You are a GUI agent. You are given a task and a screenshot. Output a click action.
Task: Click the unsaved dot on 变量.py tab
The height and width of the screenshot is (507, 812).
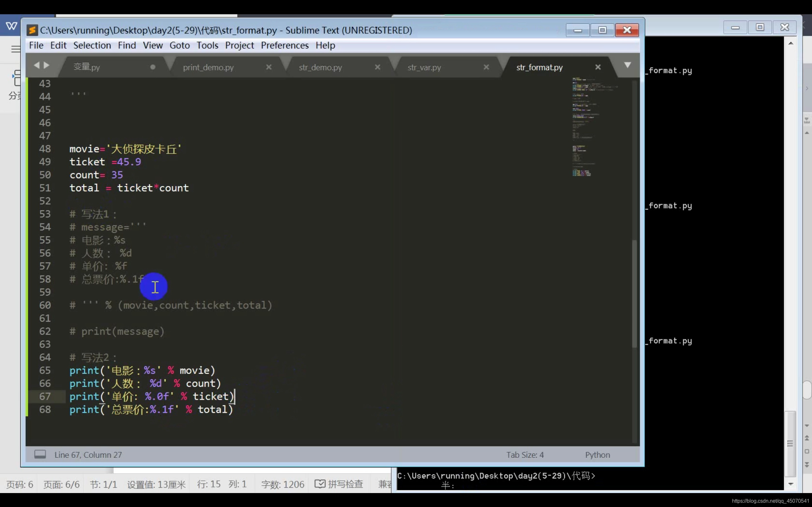[153, 67]
